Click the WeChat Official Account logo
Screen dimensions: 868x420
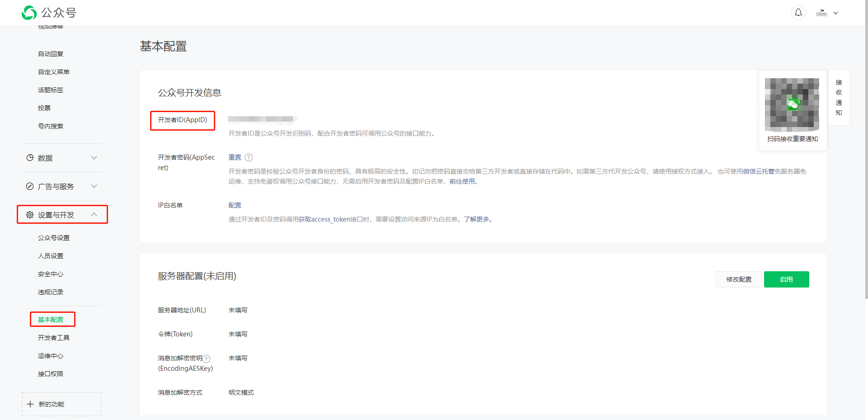[x=49, y=13]
